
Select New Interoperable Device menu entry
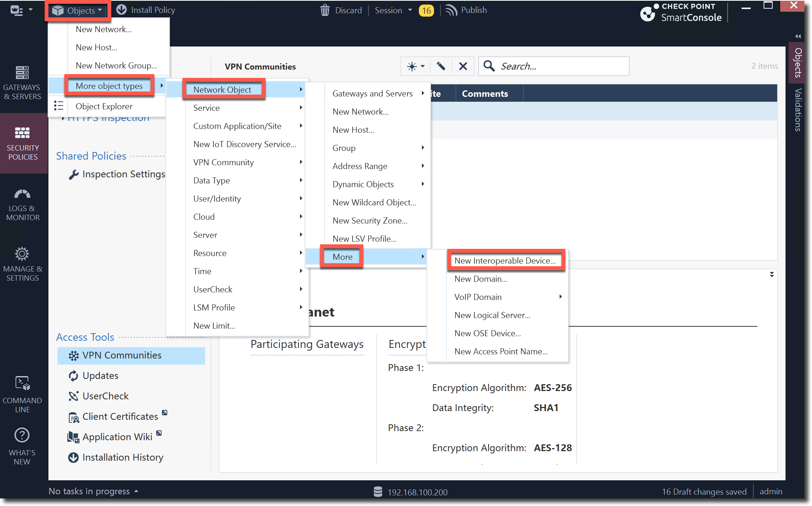(505, 261)
